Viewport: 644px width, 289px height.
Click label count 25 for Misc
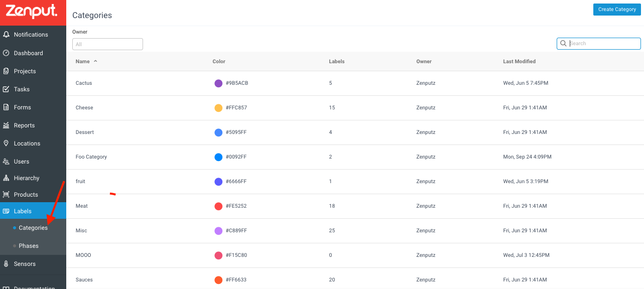(x=332, y=231)
